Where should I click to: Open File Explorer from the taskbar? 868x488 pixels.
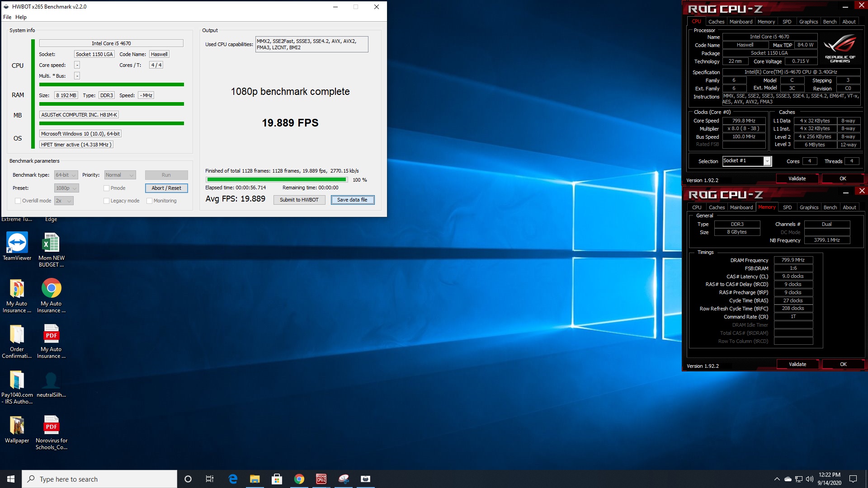click(255, 479)
